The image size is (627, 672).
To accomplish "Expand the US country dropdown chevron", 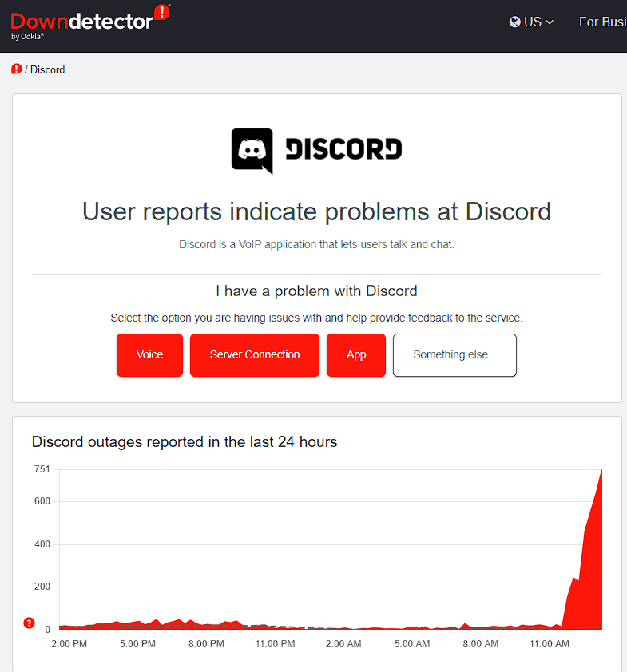I will point(550,22).
